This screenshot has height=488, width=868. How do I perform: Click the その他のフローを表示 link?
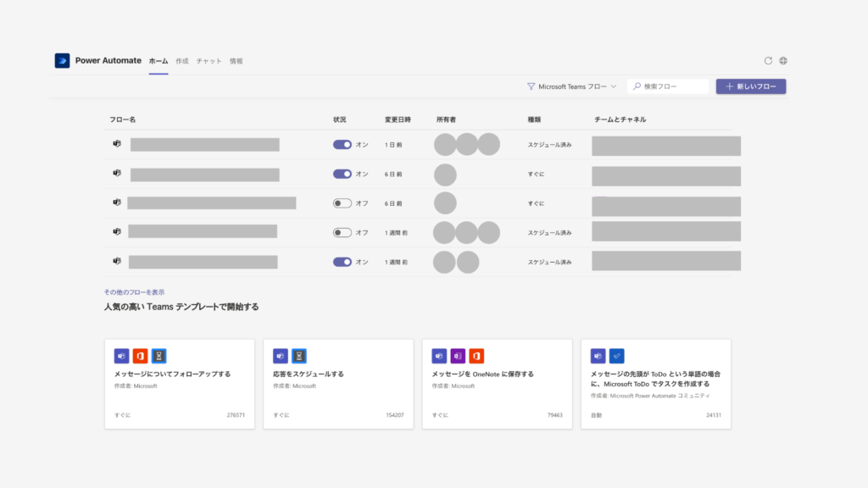click(x=134, y=292)
